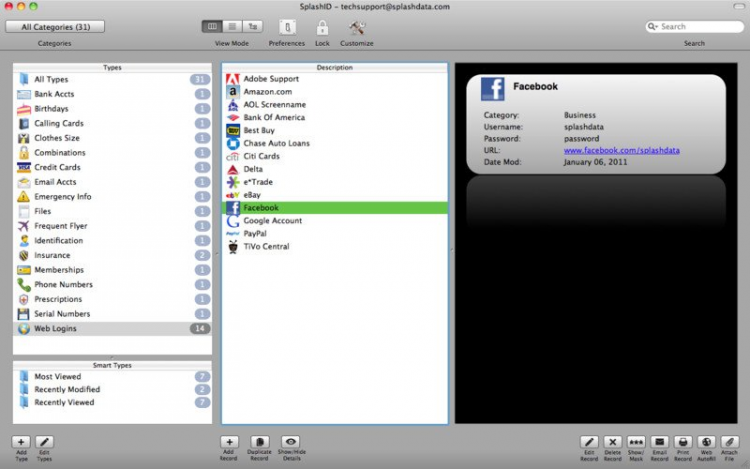Select the Calling Cards type
750x469 pixels.
point(112,123)
